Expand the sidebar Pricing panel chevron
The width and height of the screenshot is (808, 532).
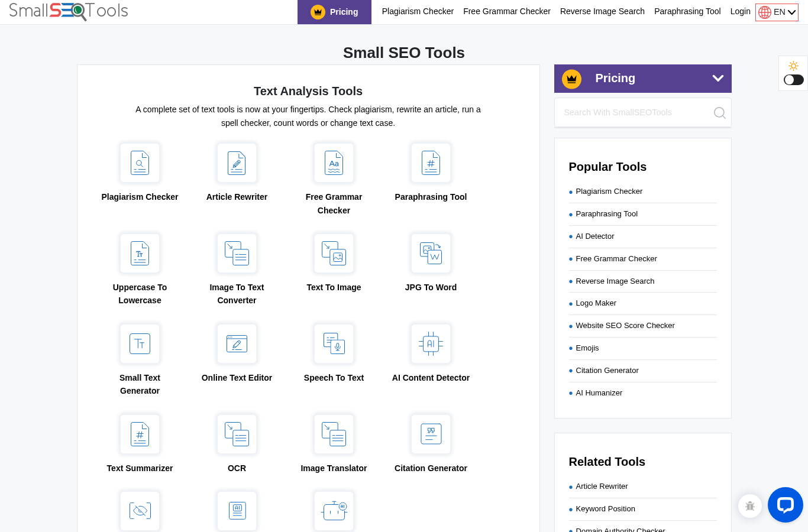coord(718,79)
